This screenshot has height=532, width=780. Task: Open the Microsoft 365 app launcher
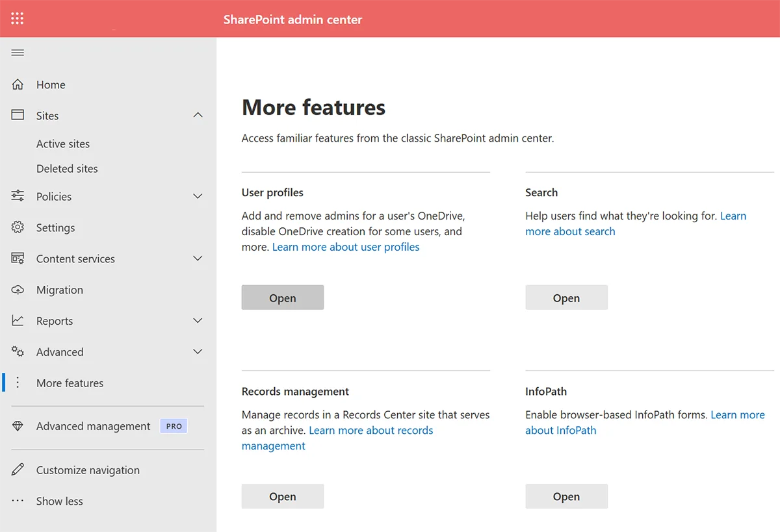point(17,18)
